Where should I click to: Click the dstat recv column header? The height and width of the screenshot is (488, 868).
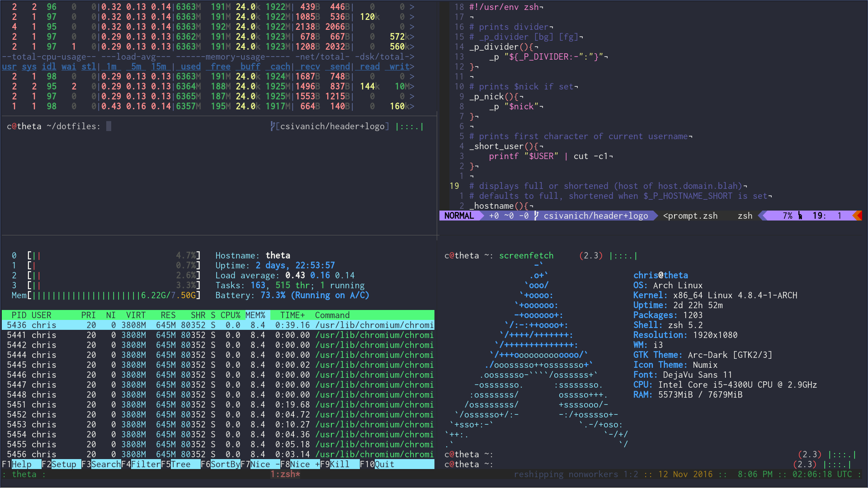[x=310, y=66]
